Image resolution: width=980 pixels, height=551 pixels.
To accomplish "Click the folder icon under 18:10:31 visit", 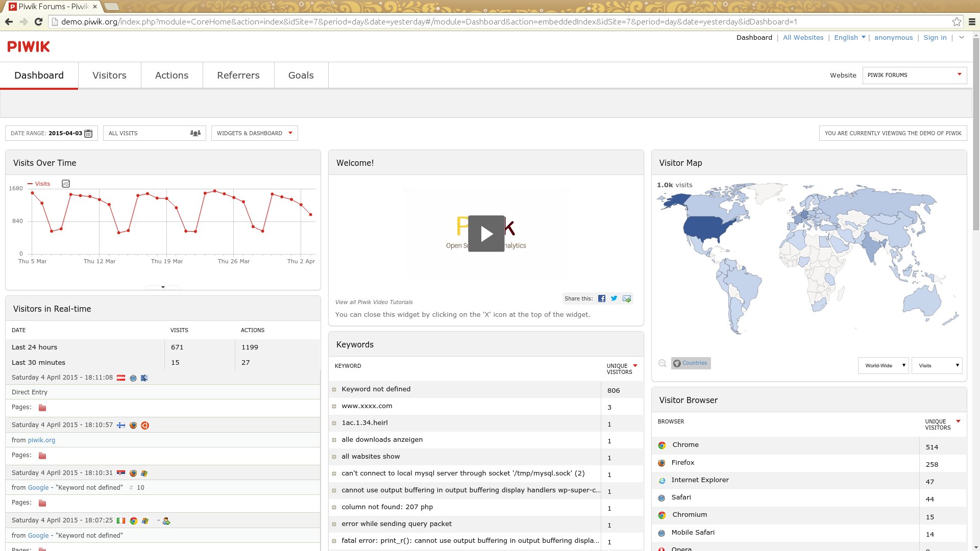I will tap(42, 503).
